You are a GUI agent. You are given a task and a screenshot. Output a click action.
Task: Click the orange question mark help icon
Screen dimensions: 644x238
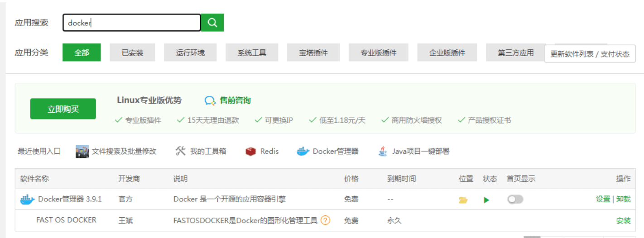pos(325,220)
